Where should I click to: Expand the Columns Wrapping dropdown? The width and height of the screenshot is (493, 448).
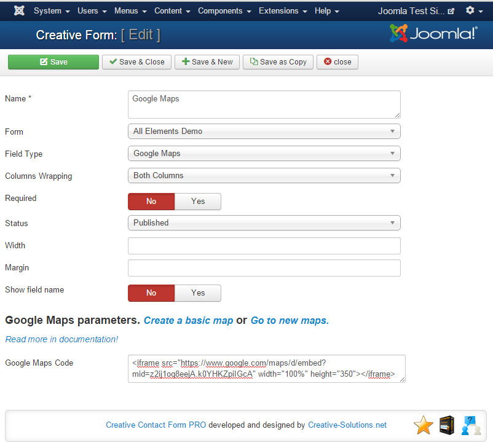264,175
